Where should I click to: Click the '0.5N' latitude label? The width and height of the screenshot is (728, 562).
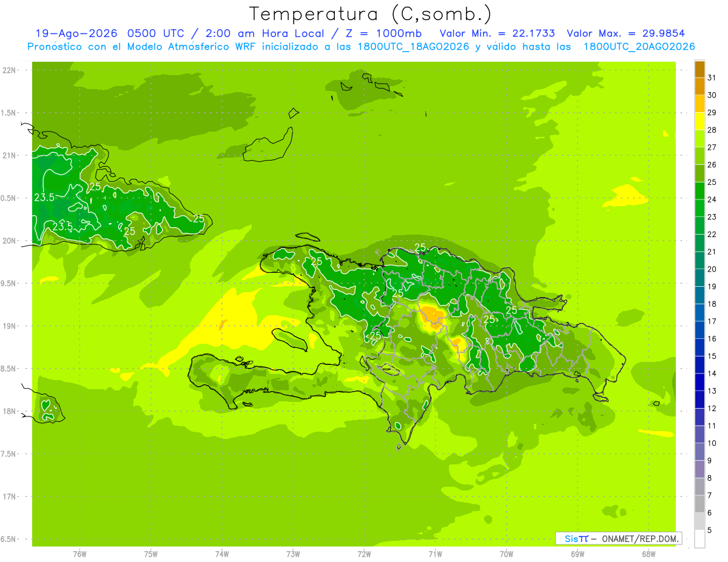(x=9, y=198)
